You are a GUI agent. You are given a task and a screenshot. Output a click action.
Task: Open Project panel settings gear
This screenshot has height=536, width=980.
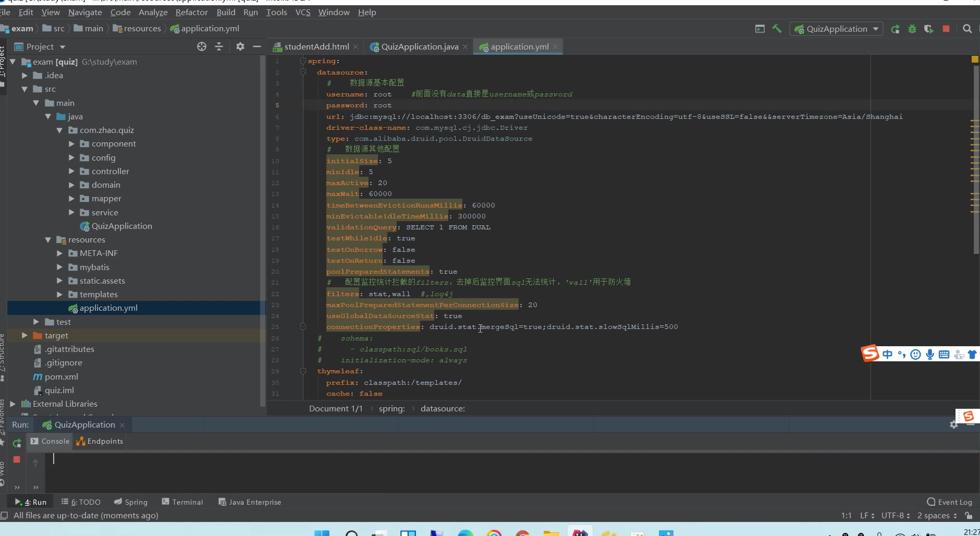[240, 47]
